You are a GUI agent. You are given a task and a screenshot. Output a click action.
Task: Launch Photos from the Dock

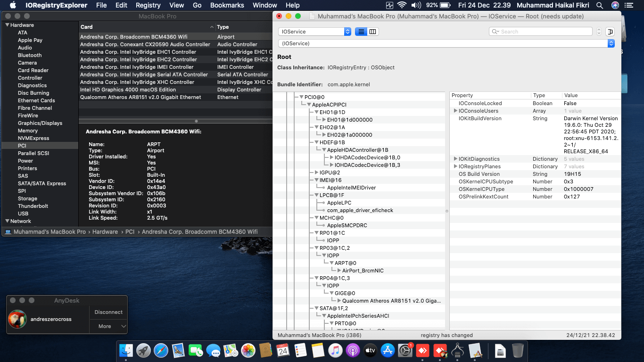248,350
